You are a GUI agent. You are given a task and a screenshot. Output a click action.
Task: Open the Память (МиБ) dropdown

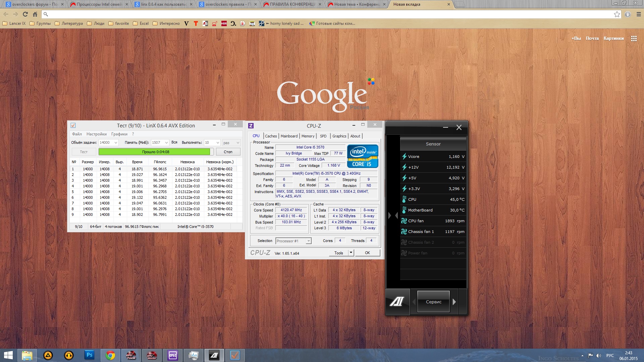point(166,142)
